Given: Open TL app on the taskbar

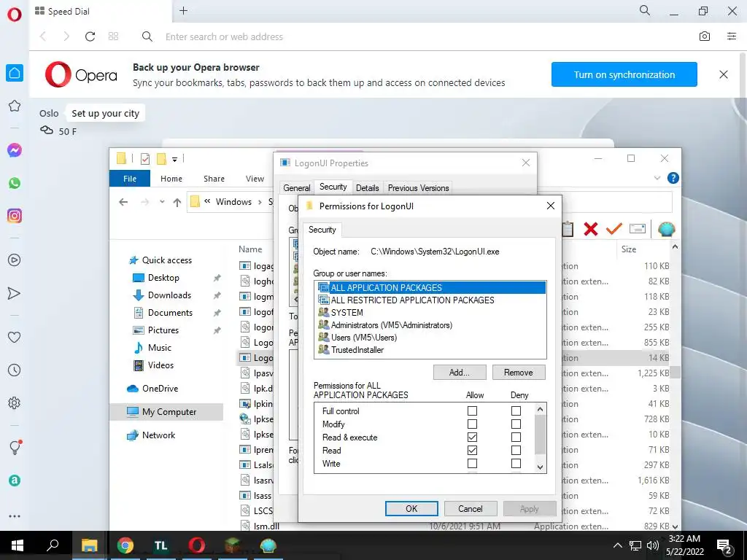Looking at the screenshot, I should (161, 545).
